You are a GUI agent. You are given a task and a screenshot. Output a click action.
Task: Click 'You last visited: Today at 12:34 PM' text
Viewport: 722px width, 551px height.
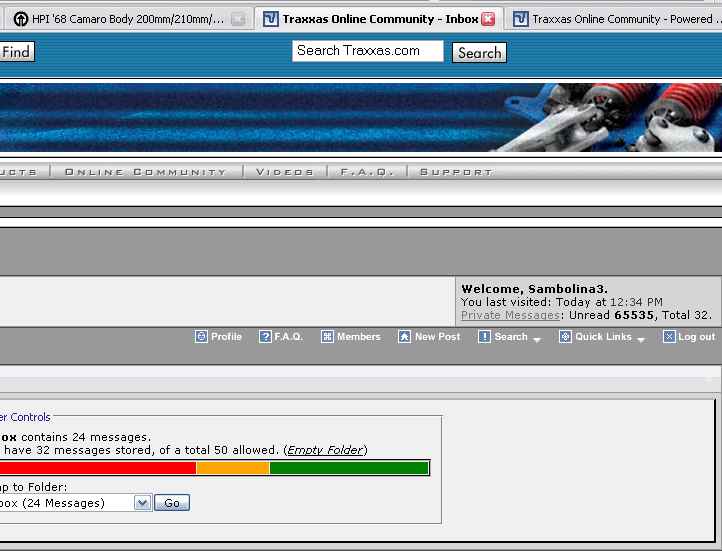(x=562, y=302)
